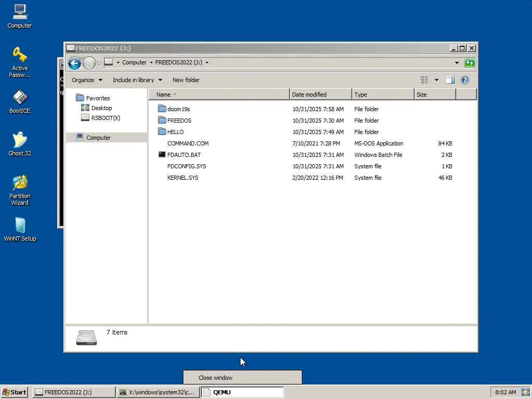532x399 pixels.
Task: Click the Desktop icon in navigation pane
Action: tap(85, 108)
